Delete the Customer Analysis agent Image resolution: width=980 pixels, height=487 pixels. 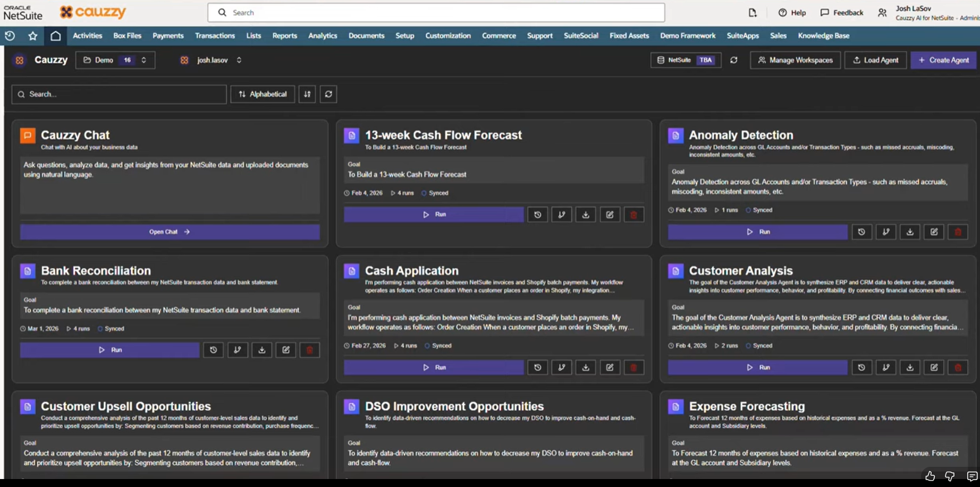tap(958, 368)
